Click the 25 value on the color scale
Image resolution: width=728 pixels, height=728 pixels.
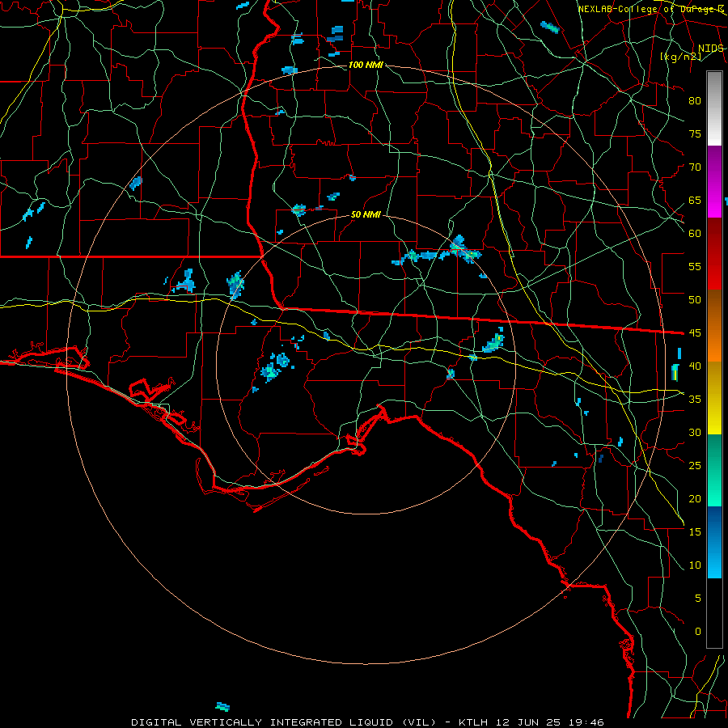[695, 466]
